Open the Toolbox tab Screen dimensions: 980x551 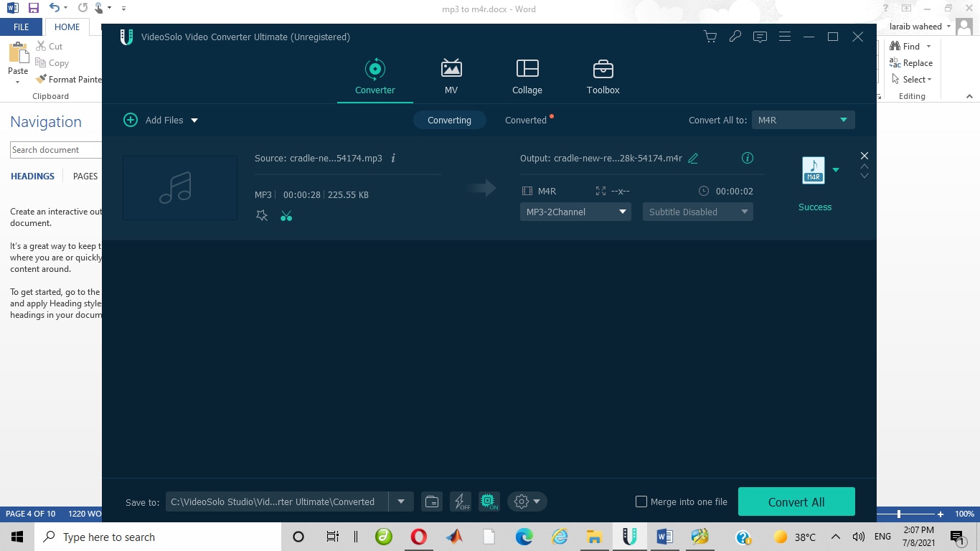[x=603, y=77]
